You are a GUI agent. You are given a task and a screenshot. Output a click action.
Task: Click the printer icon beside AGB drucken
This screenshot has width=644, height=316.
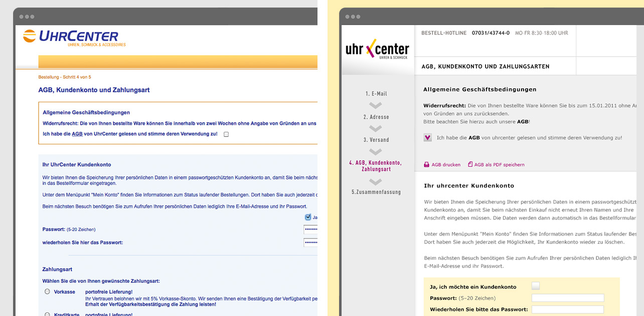pos(427,165)
